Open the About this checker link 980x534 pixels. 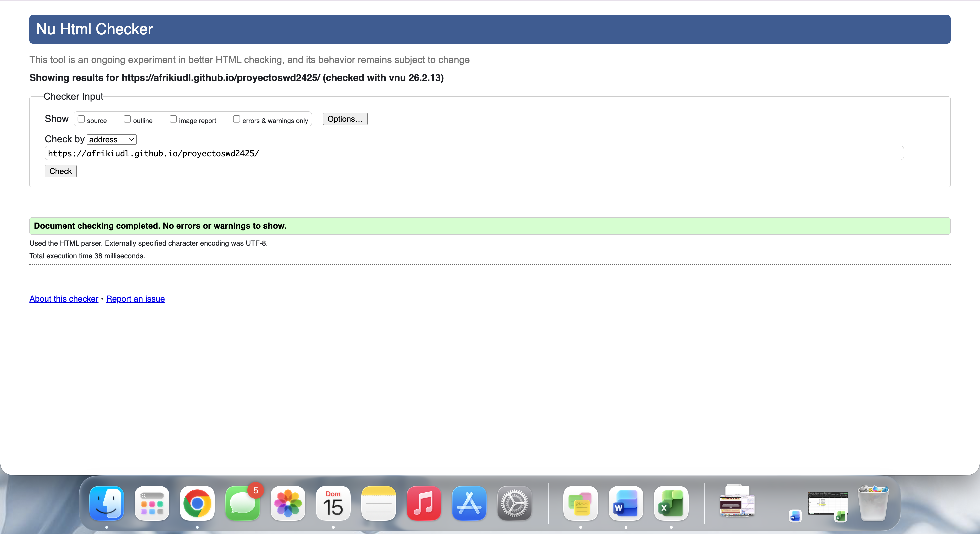pos(64,299)
